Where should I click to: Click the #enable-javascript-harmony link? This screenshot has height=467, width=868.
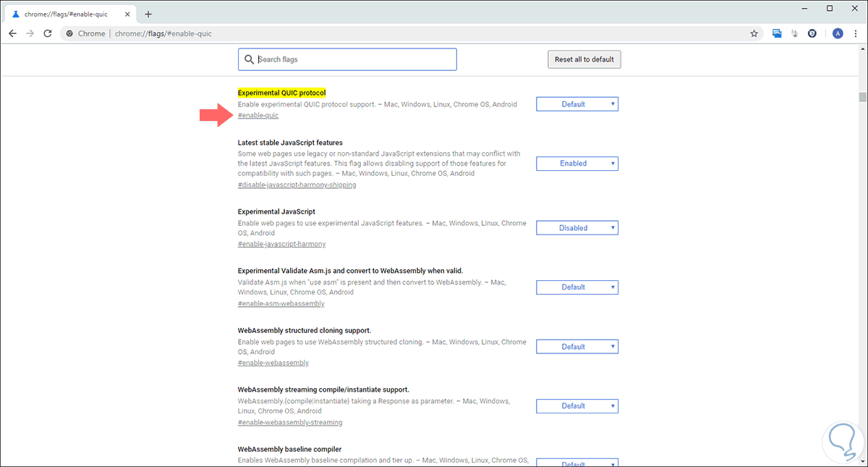[281, 244]
